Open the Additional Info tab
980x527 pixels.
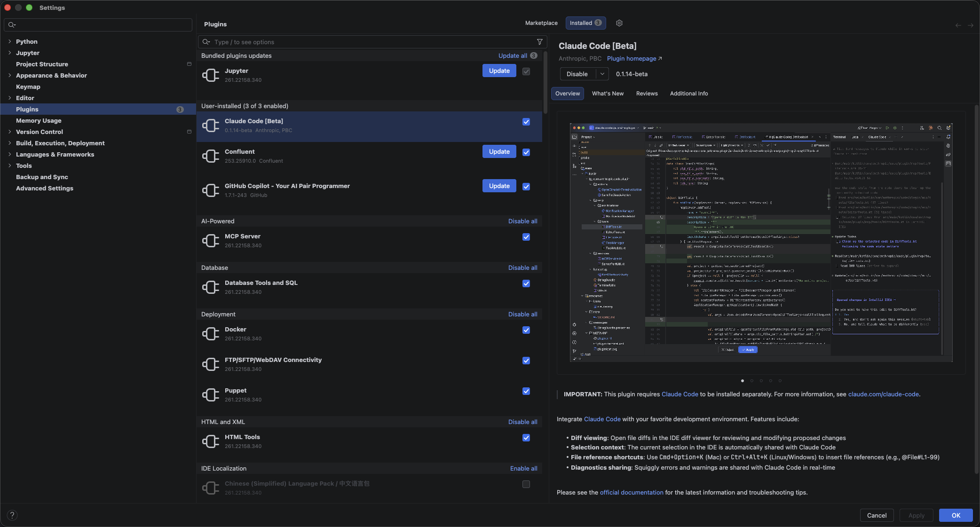688,94
